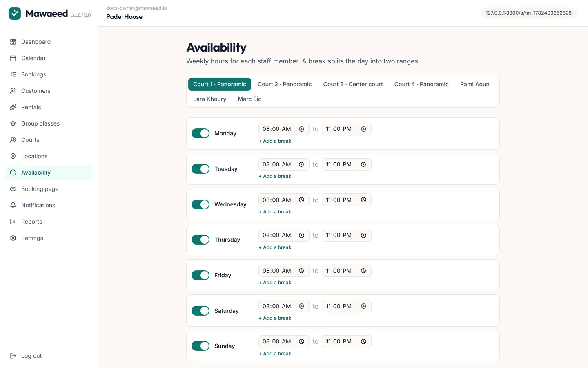Turn off Friday availability switch
This screenshot has height=368, width=588.
pos(200,275)
